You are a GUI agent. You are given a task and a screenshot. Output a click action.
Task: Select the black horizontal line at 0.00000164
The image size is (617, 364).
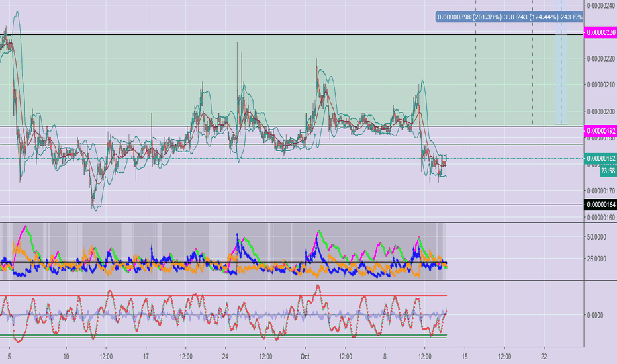(x=291, y=205)
